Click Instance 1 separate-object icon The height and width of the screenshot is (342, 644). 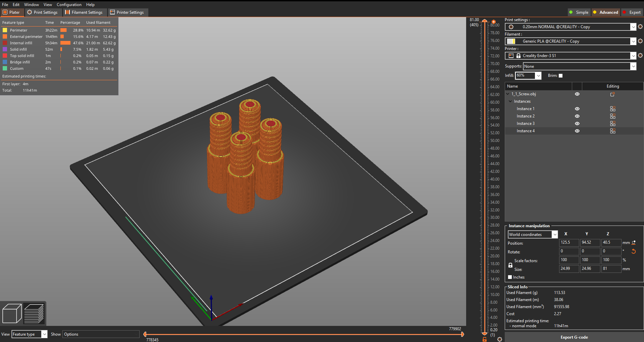pos(613,109)
